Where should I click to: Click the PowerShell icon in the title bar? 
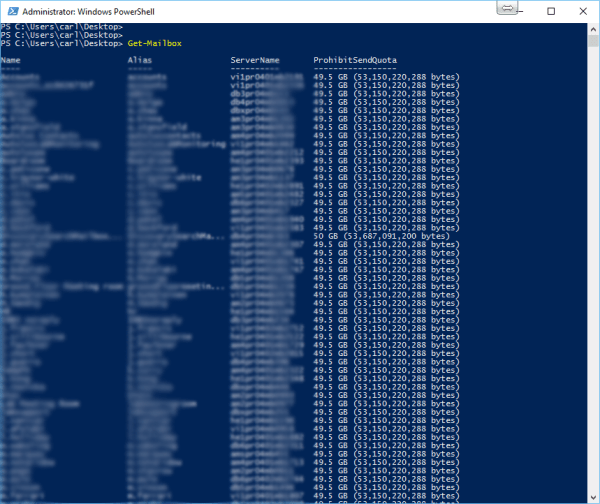[x=11, y=10]
